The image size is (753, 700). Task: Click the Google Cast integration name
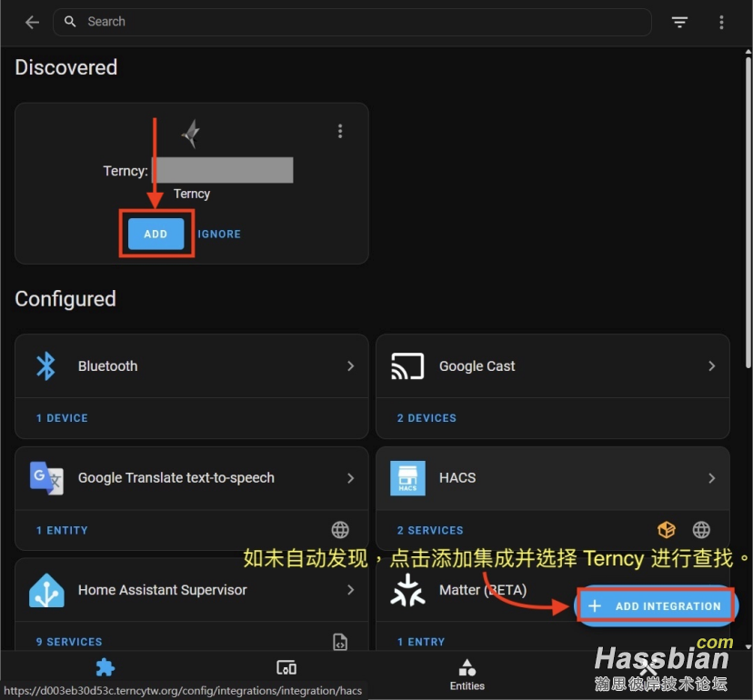click(x=477, y=366)
